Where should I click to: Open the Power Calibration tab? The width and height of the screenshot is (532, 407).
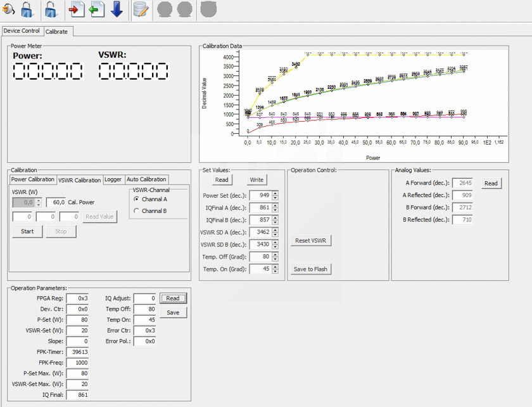coord(33,179)
